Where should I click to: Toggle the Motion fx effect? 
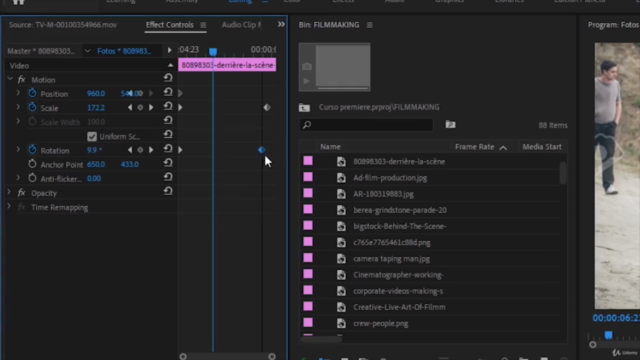point(22,80)
